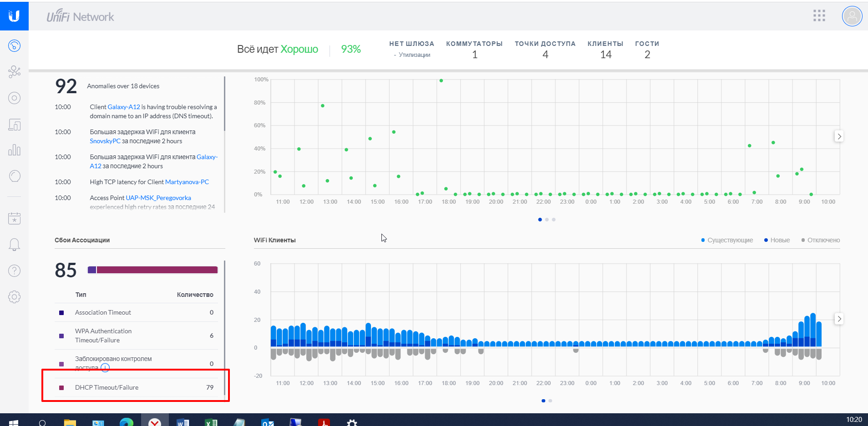868x426 pixels.
Task: Open the Коммутаторы summary section
Action: [474, 49]
